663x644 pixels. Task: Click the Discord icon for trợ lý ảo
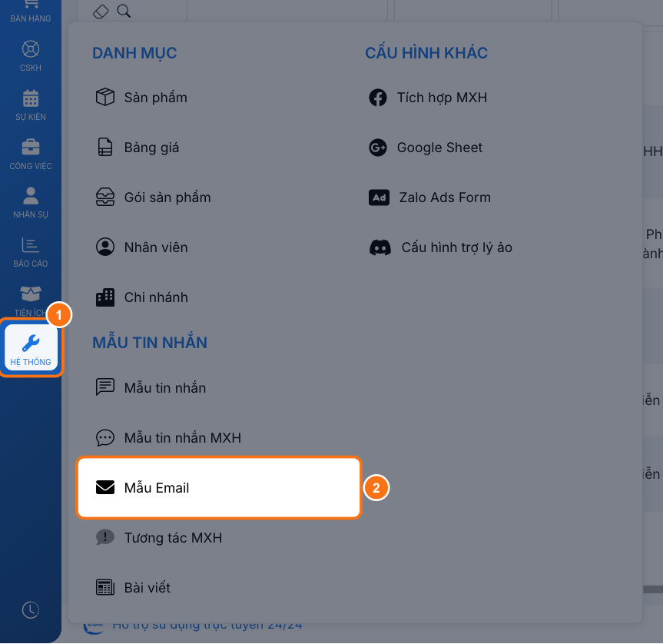[x=380, y=247]
